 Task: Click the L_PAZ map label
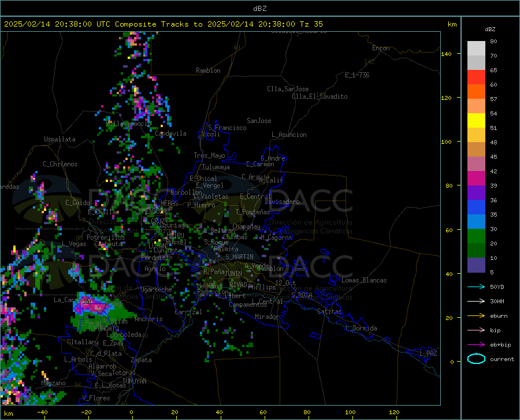pos(428,354)
